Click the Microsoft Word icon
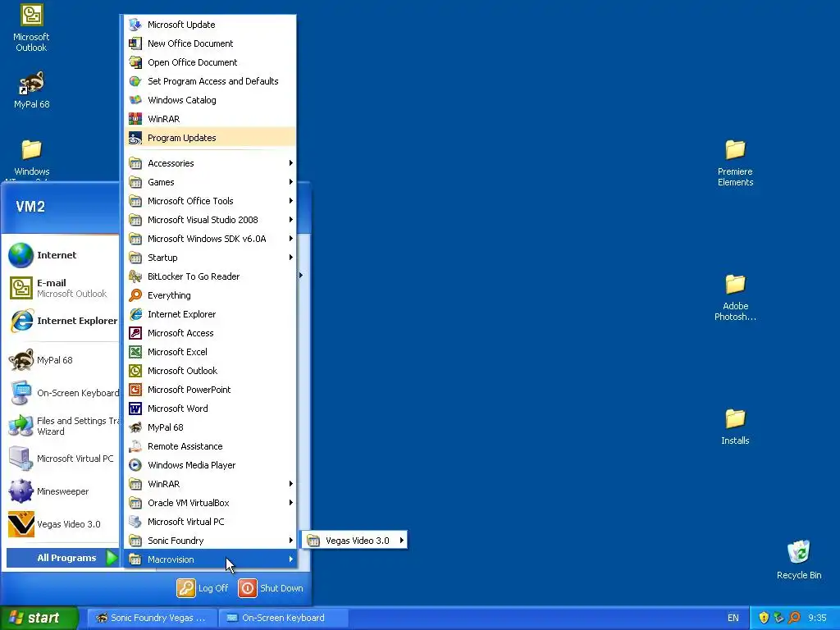 [135, 409]
